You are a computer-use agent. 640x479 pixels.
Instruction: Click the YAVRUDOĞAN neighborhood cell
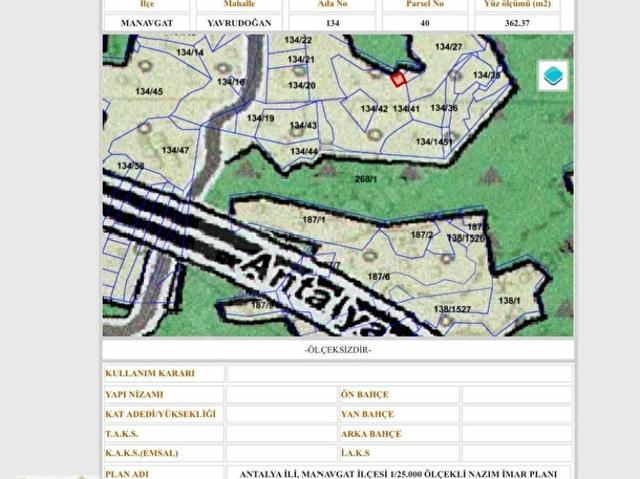click(239, 23)
